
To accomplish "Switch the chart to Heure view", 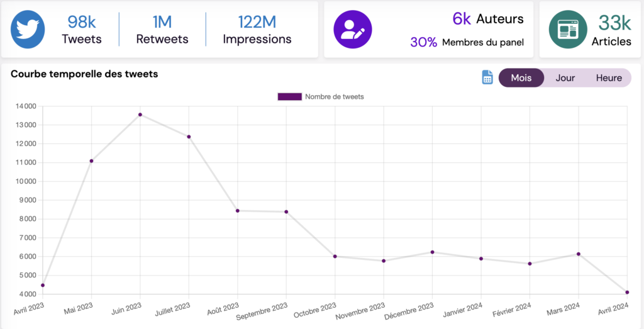I will coord(609,78).
